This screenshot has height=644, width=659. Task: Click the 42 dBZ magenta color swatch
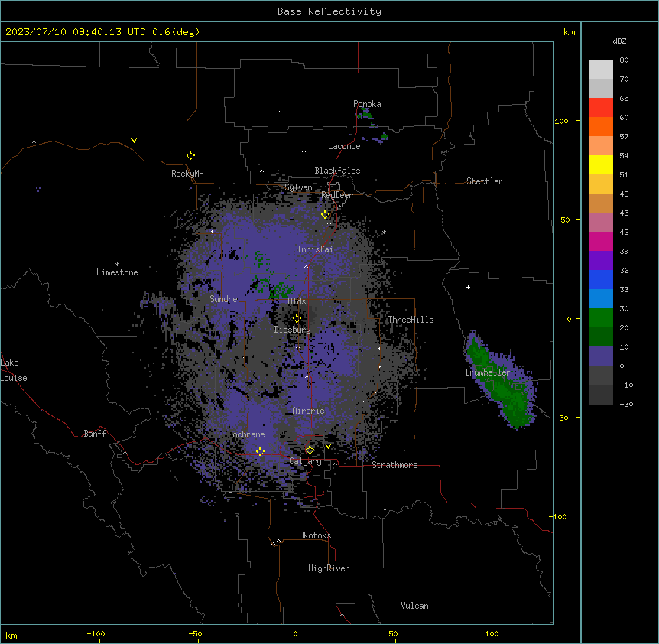601,241
